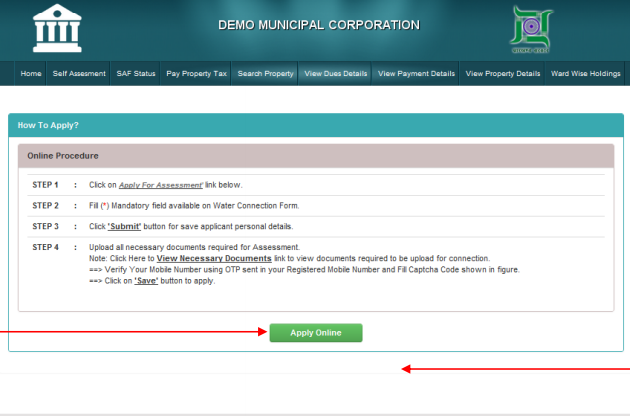Open Ward Wise Holdings menu

585,74
